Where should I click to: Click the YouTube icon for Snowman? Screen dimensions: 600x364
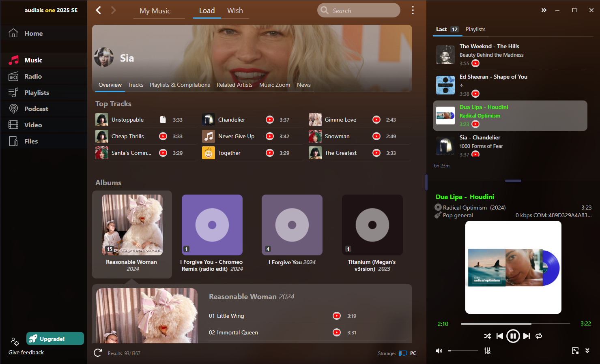click(376, 136)
